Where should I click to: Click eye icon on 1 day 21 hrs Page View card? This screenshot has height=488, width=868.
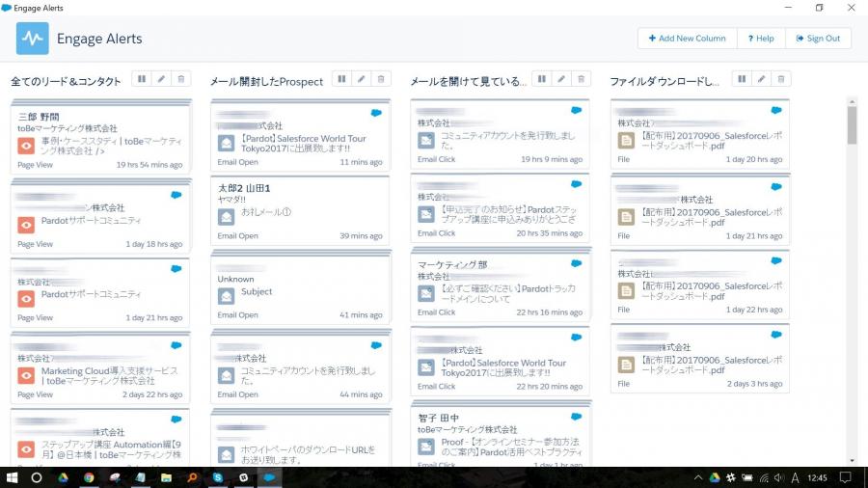[26, 299]
